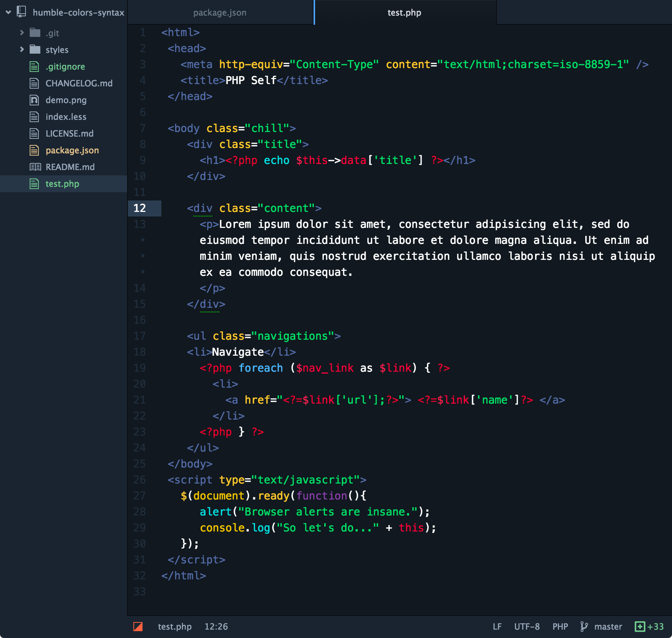Collapse the humble-colors-syntax project root
This screenshot has width=672, height=638.
click(x=8, y=12)
